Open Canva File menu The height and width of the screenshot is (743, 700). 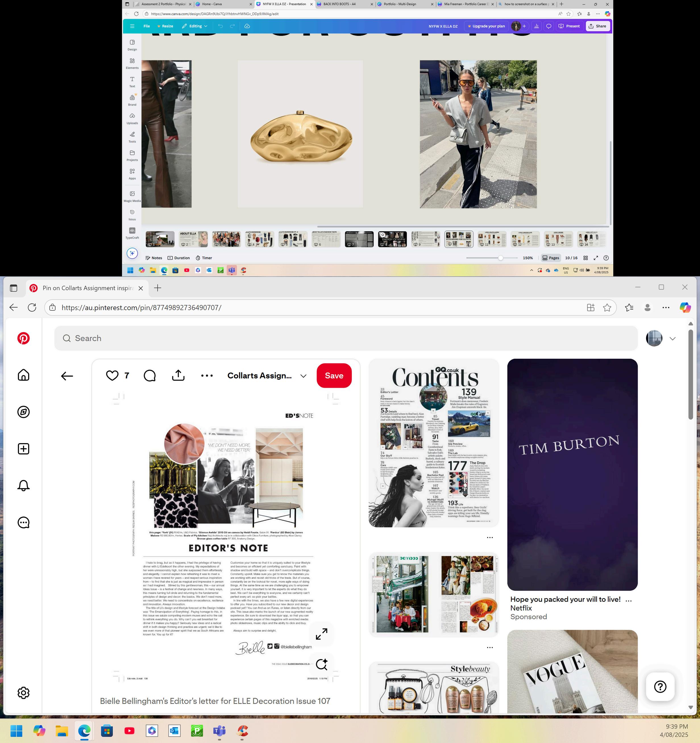tap(146, 26)
